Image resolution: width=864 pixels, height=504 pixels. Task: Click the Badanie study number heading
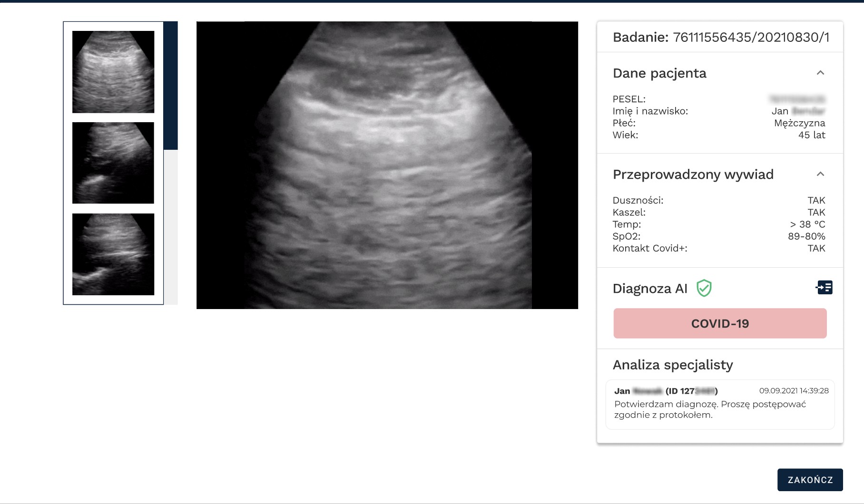click(x=721, y=37)
